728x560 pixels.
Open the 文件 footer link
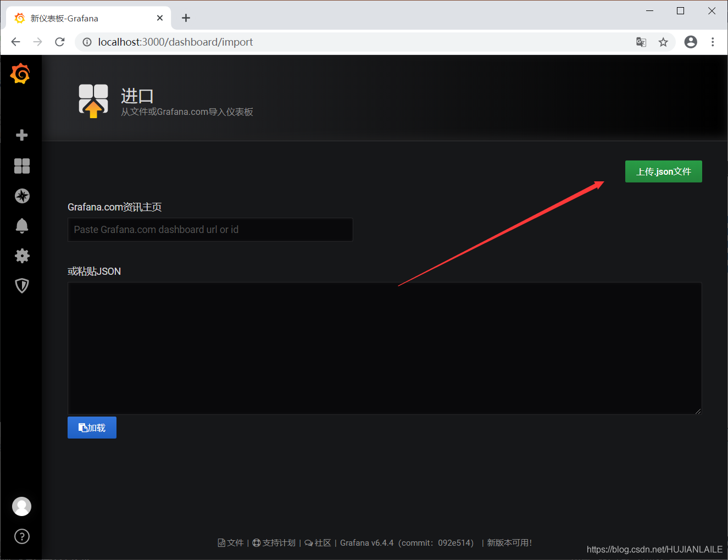point(231,543)
